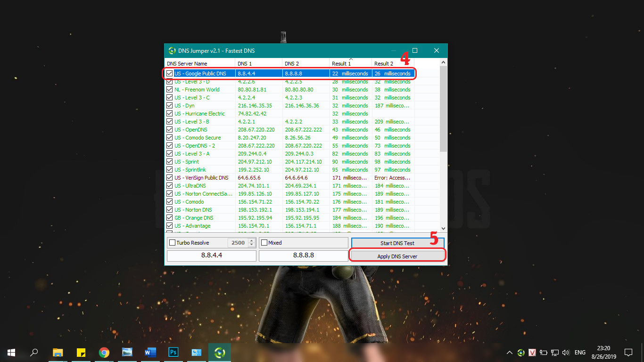This screenshot has height=362, width=644.
Task: Click primary DNS field showing 8.8.4.4
Action: [x=212, y=255]
